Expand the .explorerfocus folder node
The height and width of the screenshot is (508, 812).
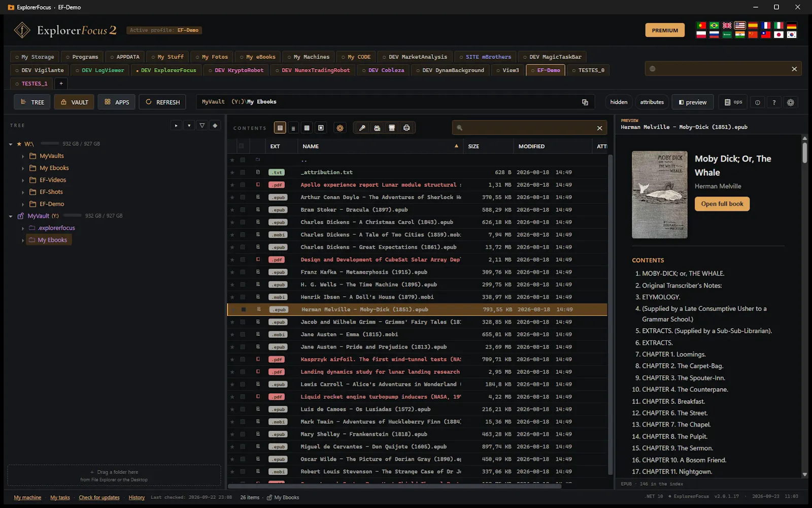click(x=23, y=229)
